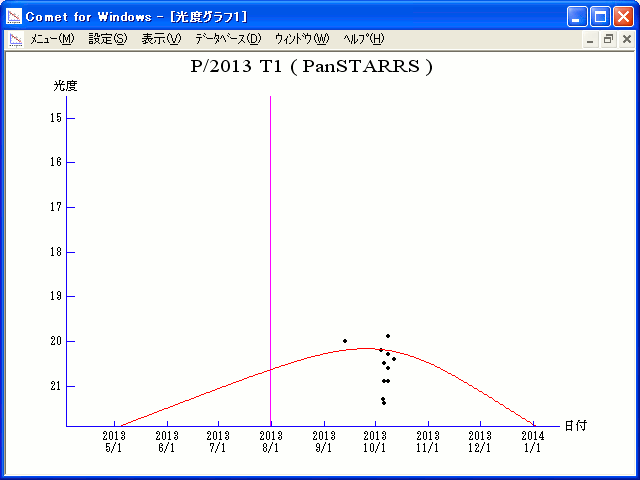Open the 設定(S) menu
The image size is (640, 480).
[x=108, y=39]
